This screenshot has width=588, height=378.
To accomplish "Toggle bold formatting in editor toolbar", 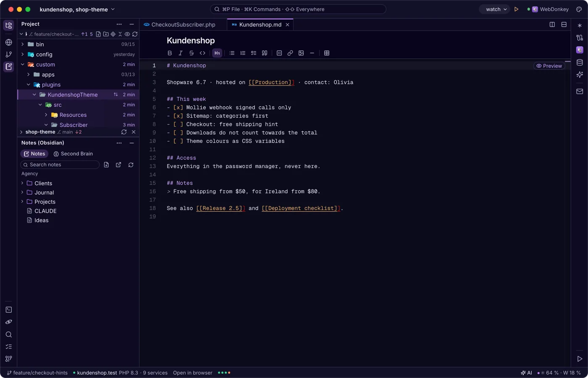I will coord(170,53).
